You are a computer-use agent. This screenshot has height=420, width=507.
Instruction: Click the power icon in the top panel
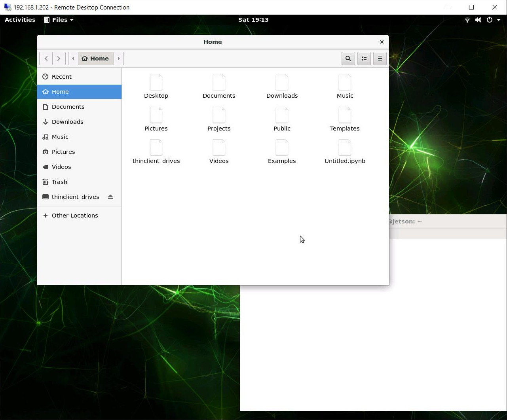[x=490, y=19]
